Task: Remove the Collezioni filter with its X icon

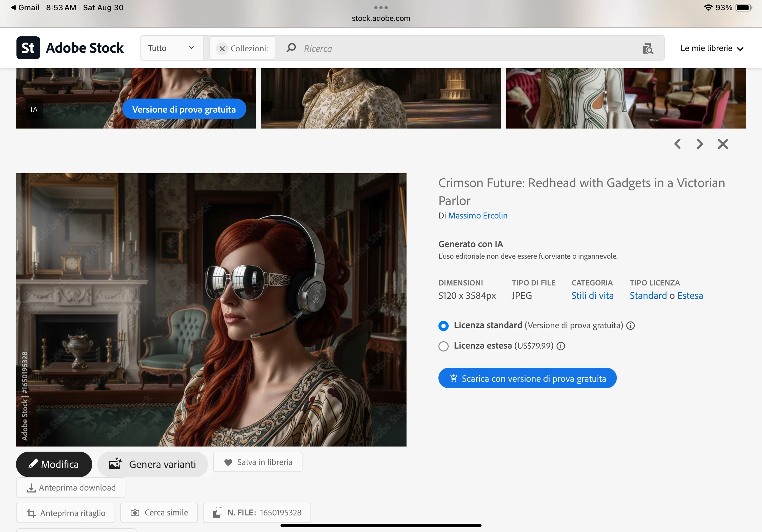Action: [x=222, y=49]
